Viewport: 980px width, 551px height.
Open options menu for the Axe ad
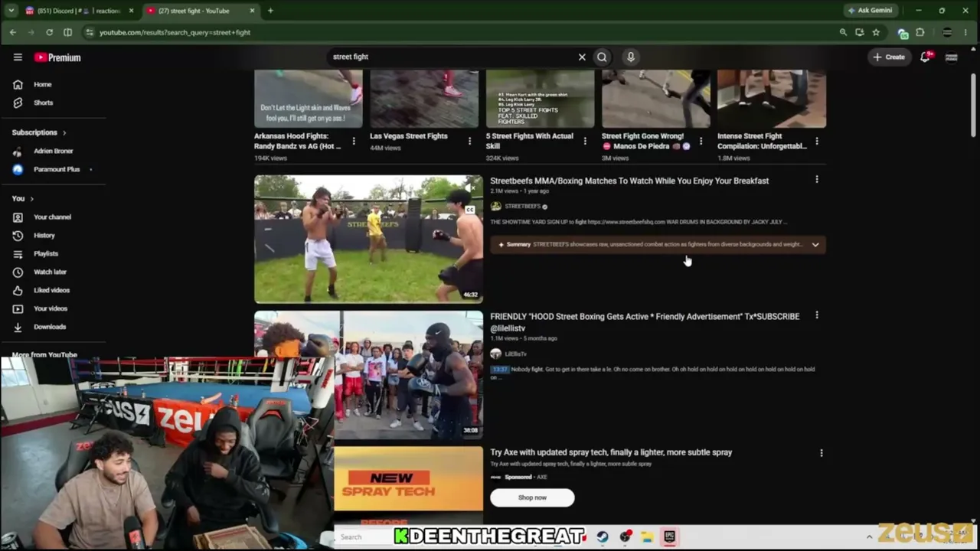point(821,453)
